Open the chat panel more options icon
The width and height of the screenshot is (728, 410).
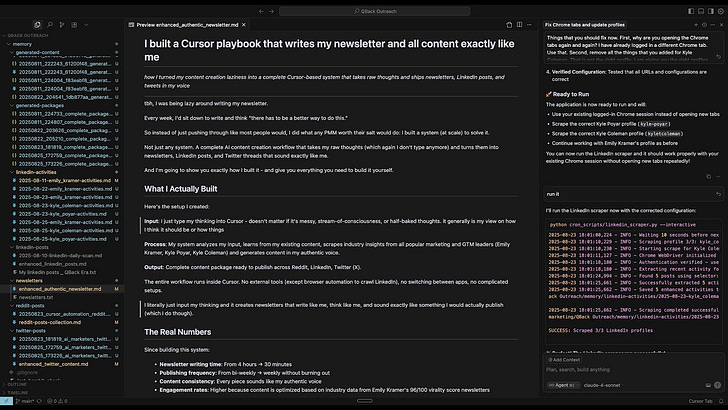click(x=713, y=25)
